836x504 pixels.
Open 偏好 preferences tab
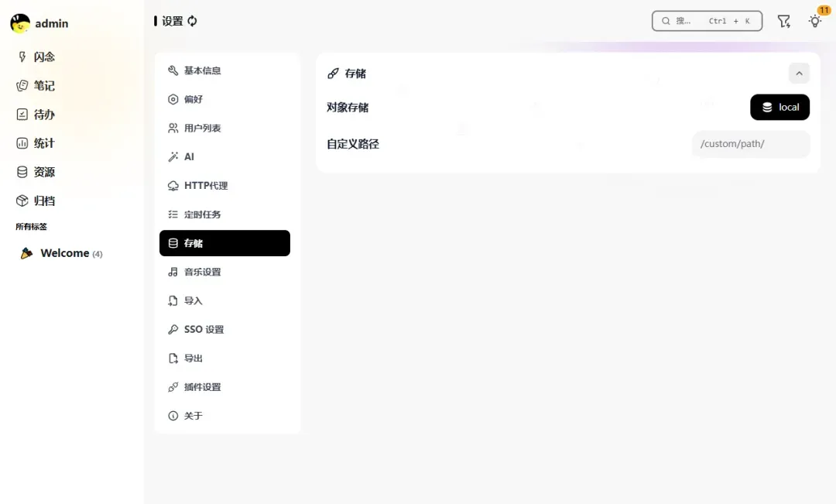click(224, 99)
